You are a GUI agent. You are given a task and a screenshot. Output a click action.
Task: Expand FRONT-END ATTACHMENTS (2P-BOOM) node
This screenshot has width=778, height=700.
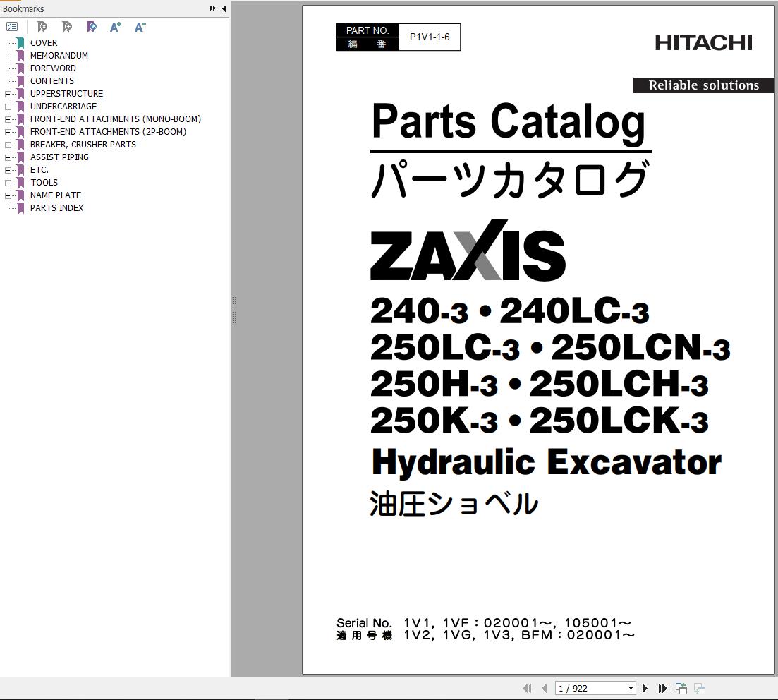click(8, 132)
